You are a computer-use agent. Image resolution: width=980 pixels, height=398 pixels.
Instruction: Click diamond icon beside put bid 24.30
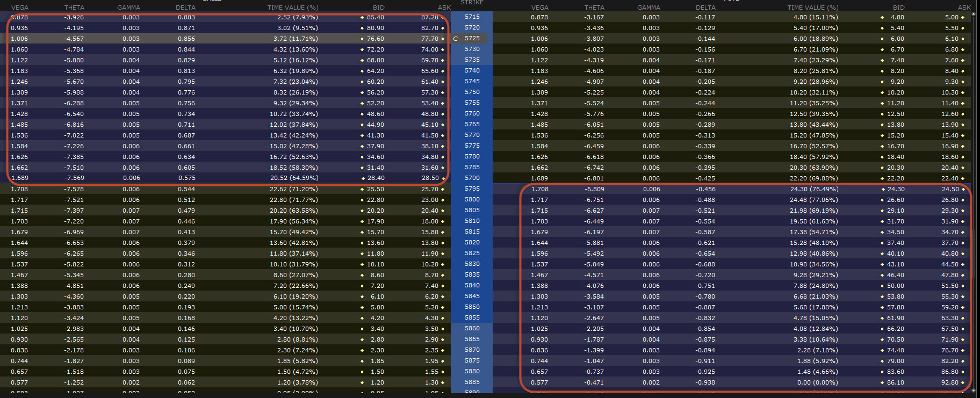(882, 189)
